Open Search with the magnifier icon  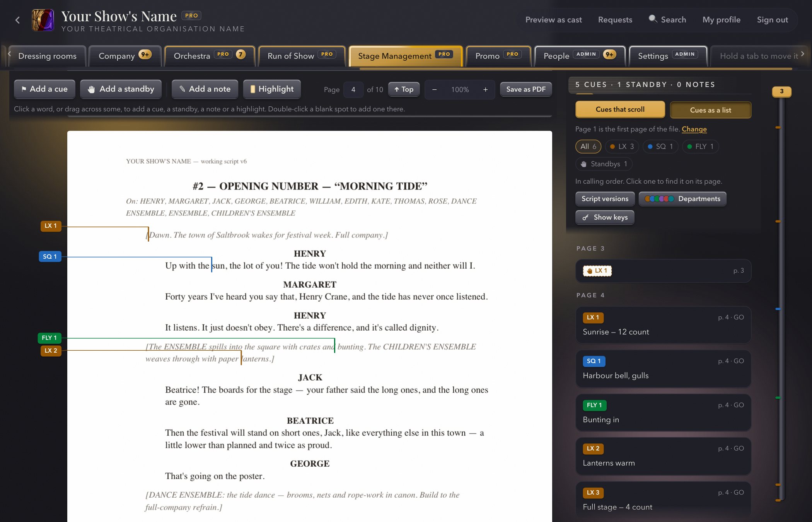click(x=667, y=20)
